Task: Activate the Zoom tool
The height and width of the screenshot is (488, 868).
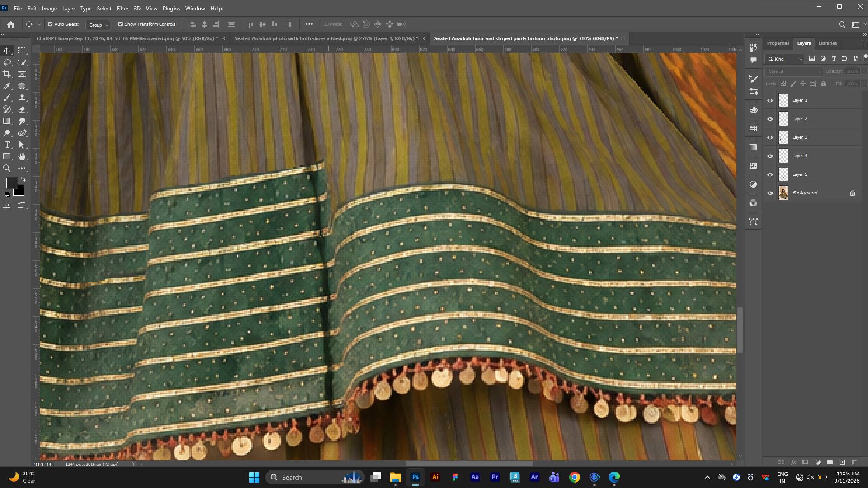Action: coord(7,169)
